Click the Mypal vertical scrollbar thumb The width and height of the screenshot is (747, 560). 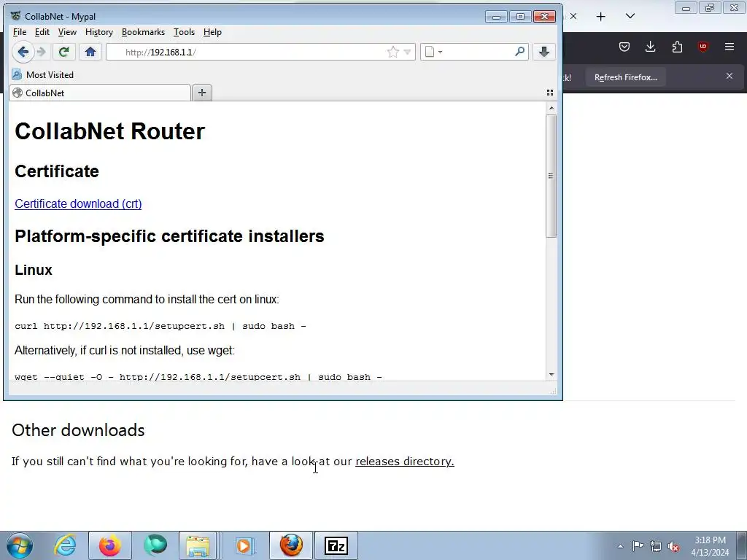tap(551, 175)
